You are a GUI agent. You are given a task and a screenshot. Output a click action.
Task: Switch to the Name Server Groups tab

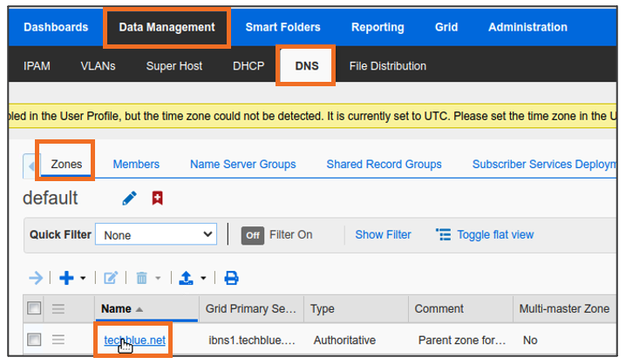(242, 164)
